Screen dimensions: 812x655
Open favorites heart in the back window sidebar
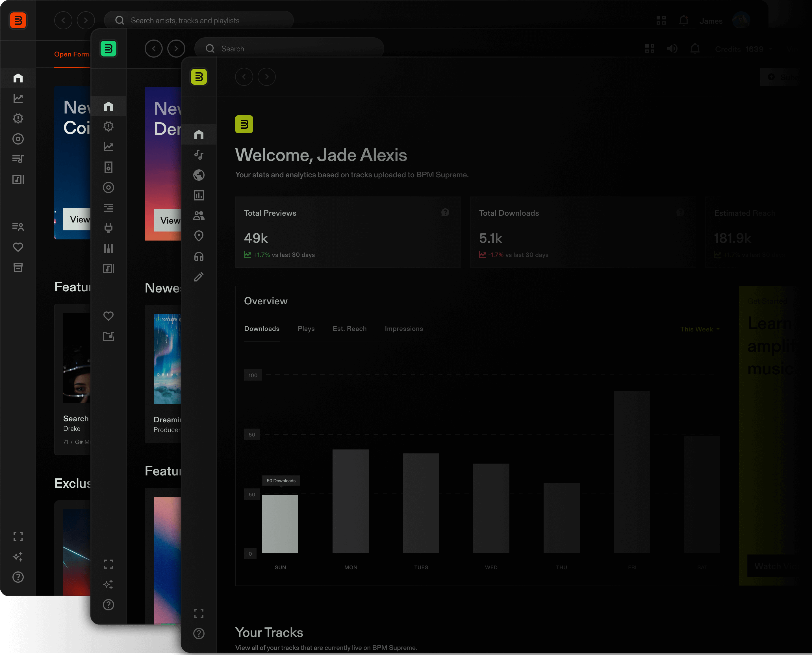[x=18, y=247]
